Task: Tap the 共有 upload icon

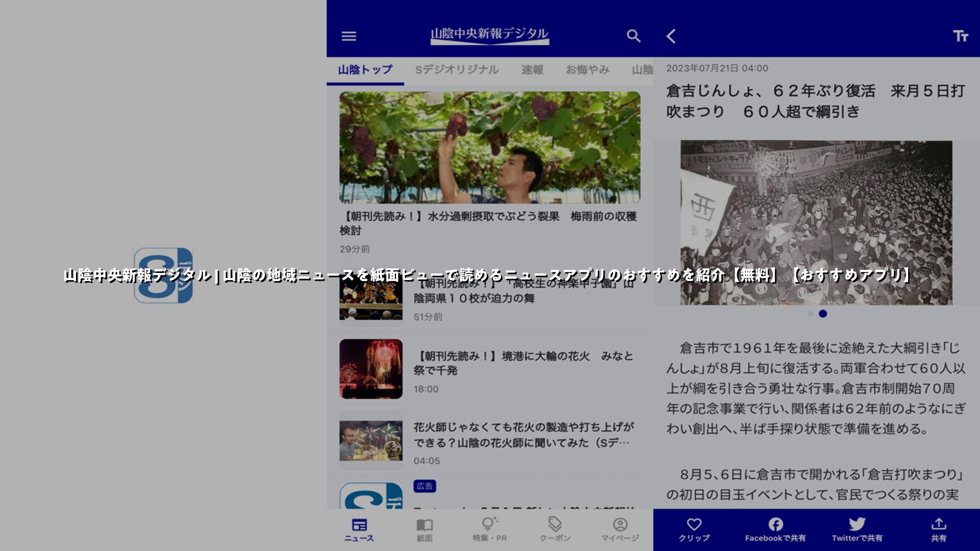Action: click(939, 524)
